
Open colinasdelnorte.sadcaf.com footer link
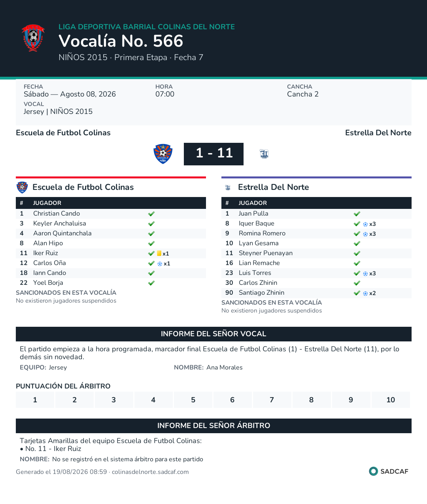click(150, 472)
